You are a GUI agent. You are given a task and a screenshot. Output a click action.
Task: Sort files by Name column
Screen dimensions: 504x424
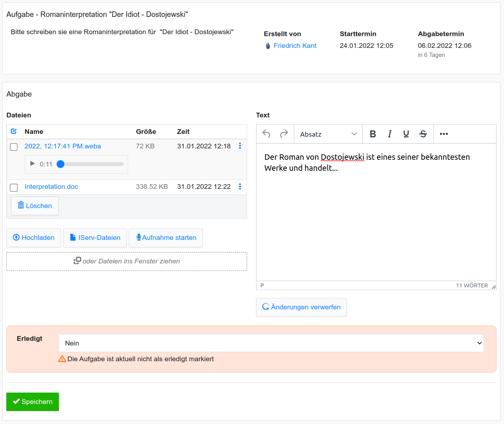click(x=34, y=132)
